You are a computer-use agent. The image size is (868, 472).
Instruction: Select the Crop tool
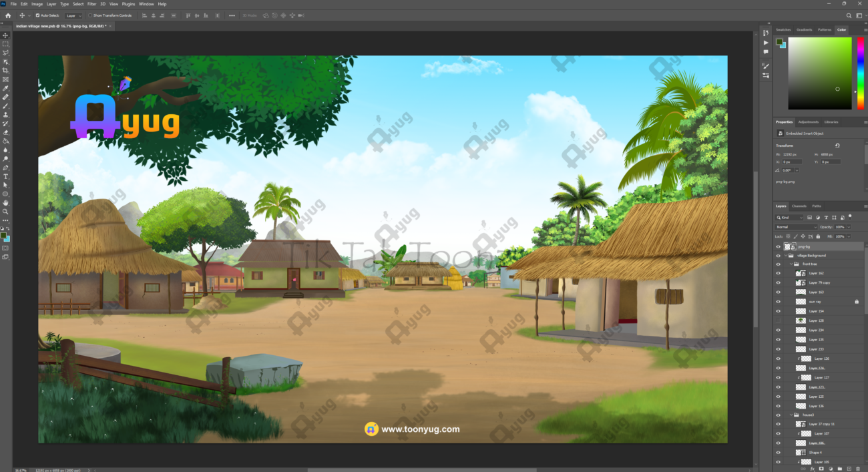(6, 70)
